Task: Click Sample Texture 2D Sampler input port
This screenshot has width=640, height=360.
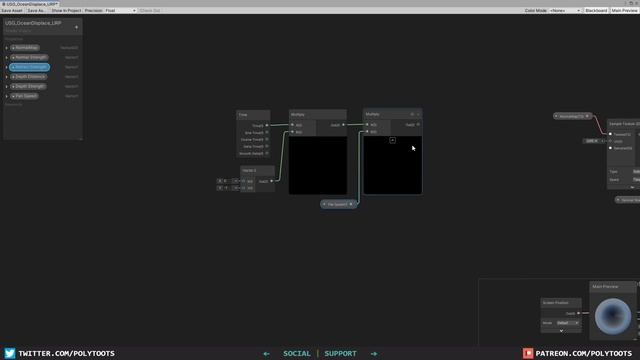Action: 611,148
